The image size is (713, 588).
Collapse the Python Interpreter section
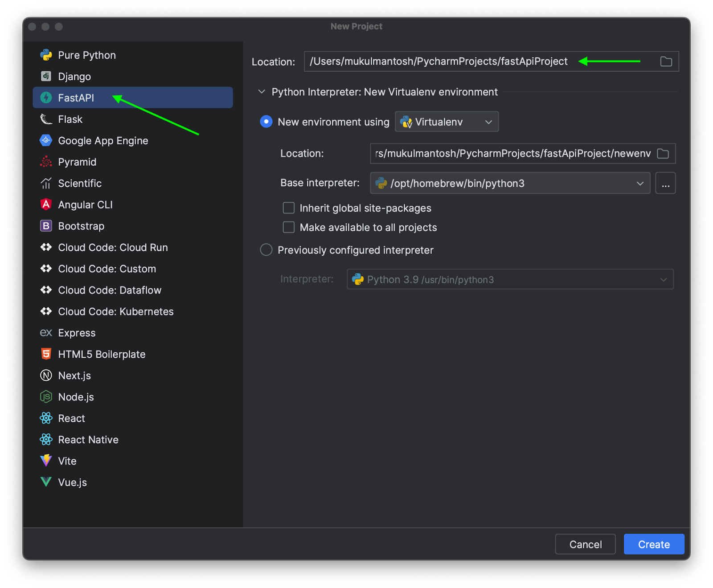coord(262,92)
